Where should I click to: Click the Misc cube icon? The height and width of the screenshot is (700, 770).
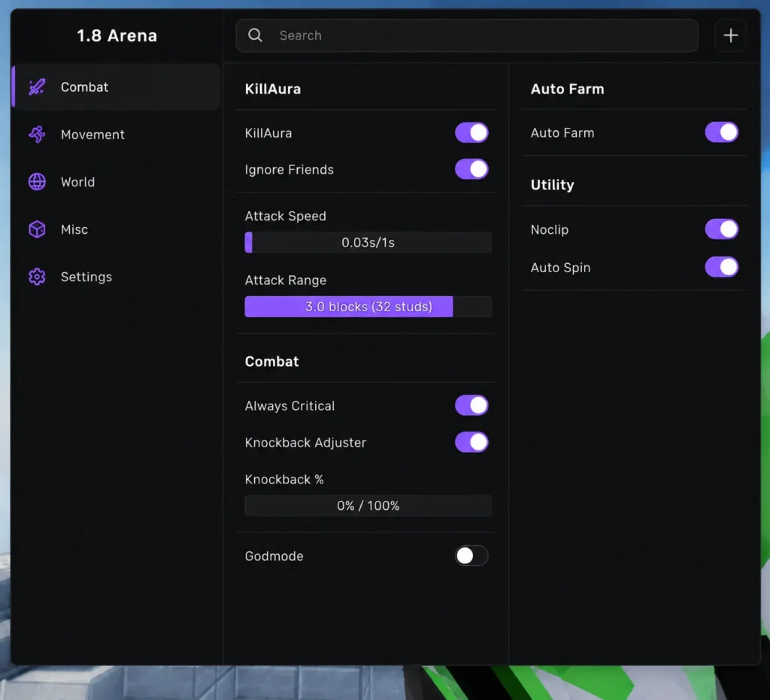tap(37, 229)
